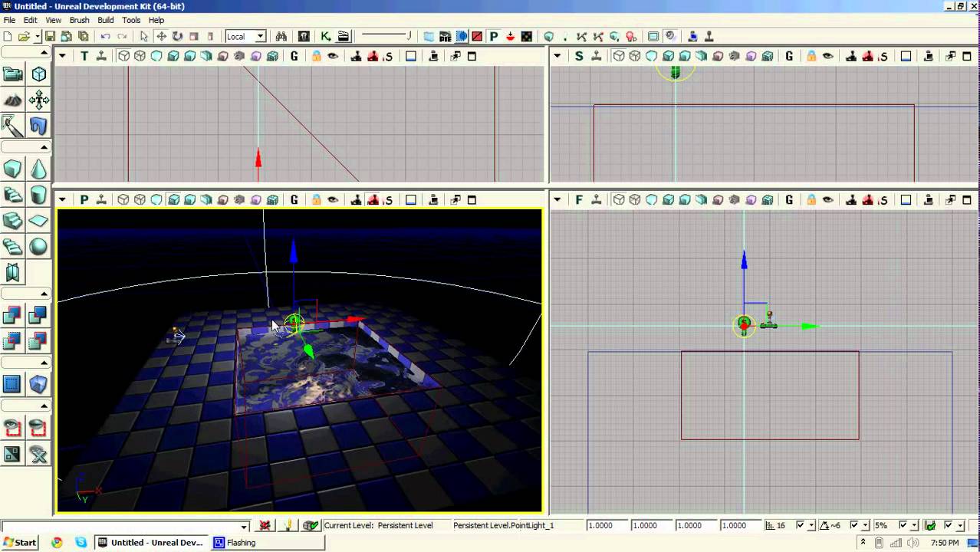Collapse the Brushes section in left toolbox

pyautogui.click(x=44, y=147)
